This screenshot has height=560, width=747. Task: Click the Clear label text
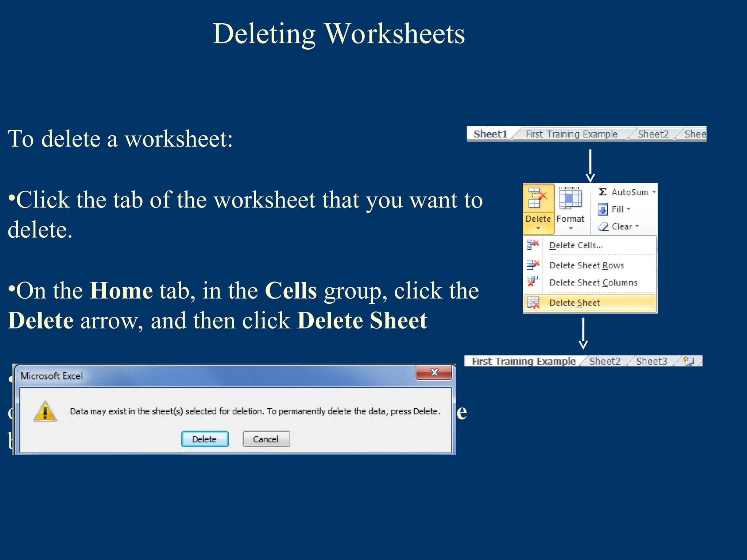pos(622,226)
